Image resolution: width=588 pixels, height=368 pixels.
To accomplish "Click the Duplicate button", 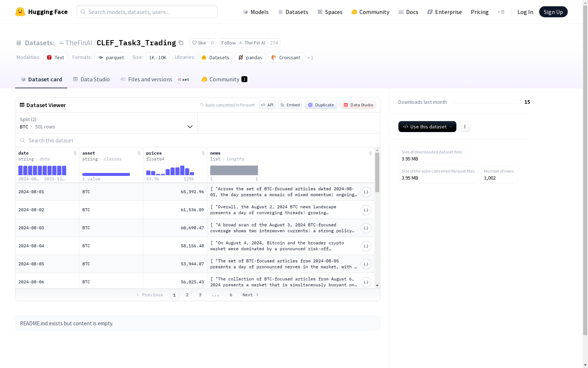I will click(x=321, y=105).
